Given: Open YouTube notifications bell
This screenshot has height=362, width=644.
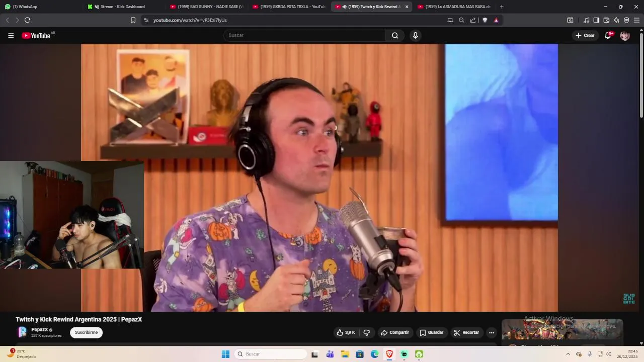Looking at the screenshot, I should (608, 35).
